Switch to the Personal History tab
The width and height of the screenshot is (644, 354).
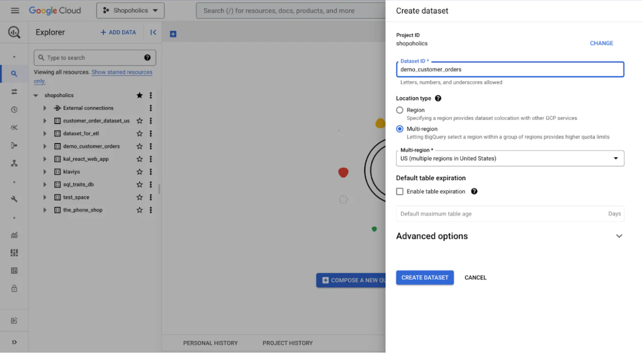click(210, 343)
